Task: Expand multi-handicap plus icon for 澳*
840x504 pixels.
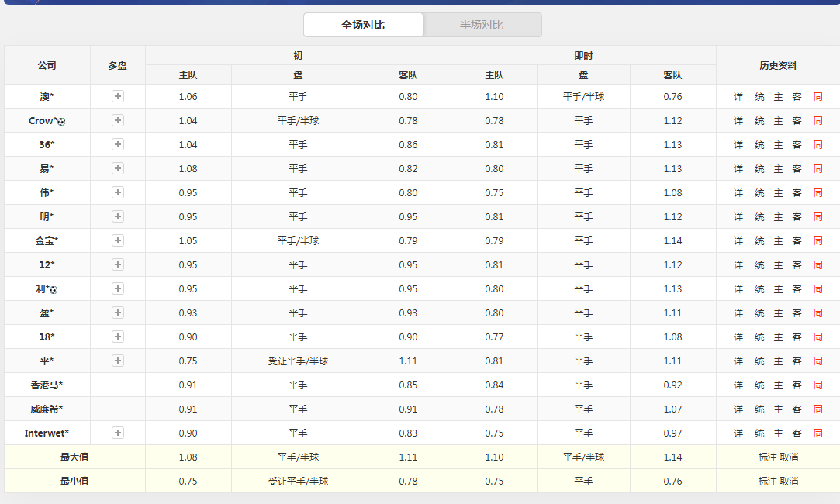Action: click(118, 96)
